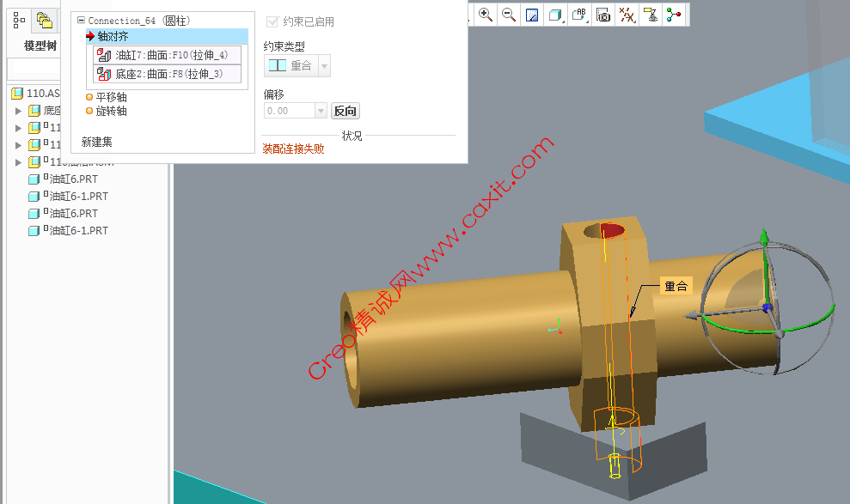This screenshot has height=504, width=850.
Task: Select reference 油缸7:曲面:F10(拉伸_4)
Action: tap(167, 55)
